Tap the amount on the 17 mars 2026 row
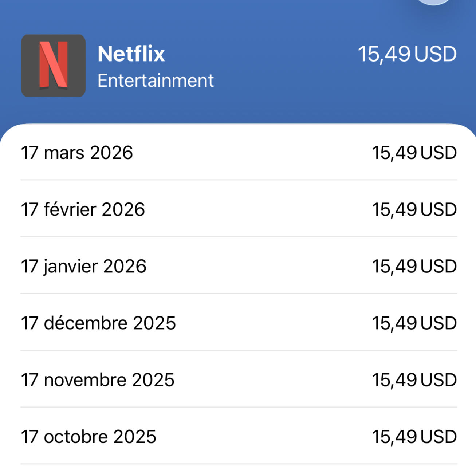The image size is (476, 476). pos(414,153)
